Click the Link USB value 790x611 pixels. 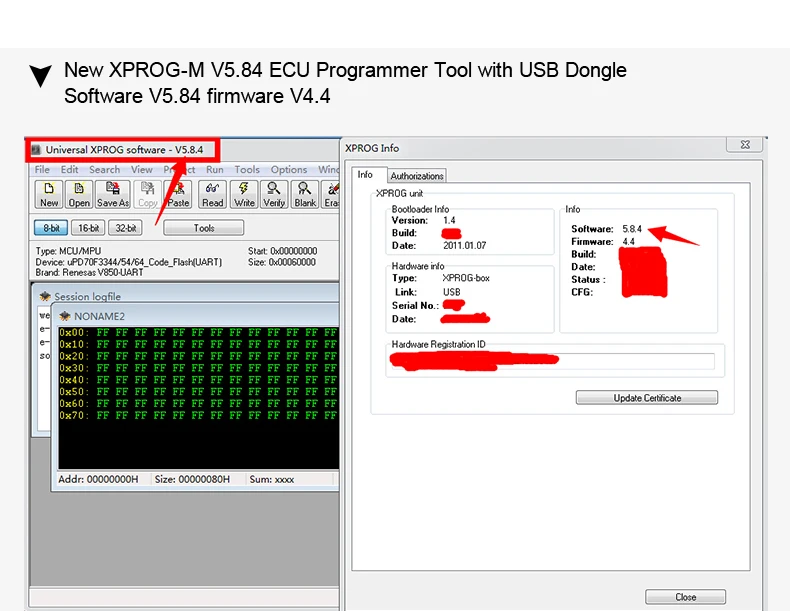(x=451, y=292)
